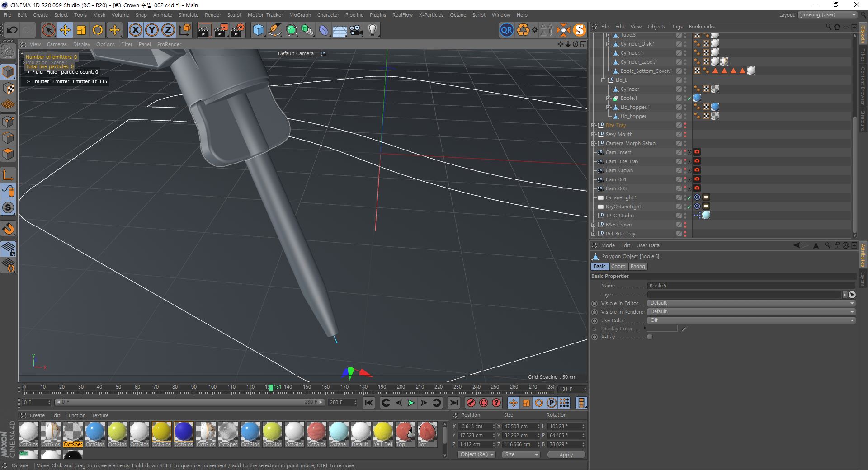This screenshot has width=868, height=470.
Task: Toggle X axis lock
Action: click(x=135, y=30)
